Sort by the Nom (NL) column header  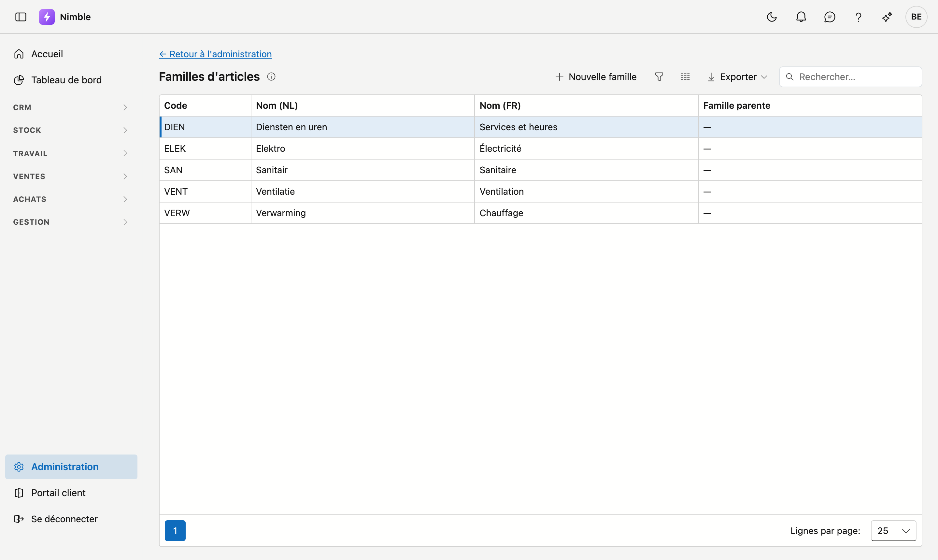click(363, 106)
